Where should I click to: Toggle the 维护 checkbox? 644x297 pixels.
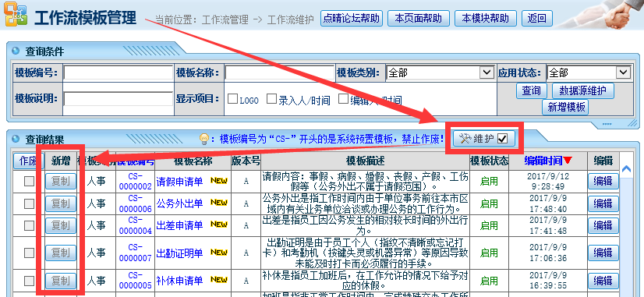tap(502, 140)
